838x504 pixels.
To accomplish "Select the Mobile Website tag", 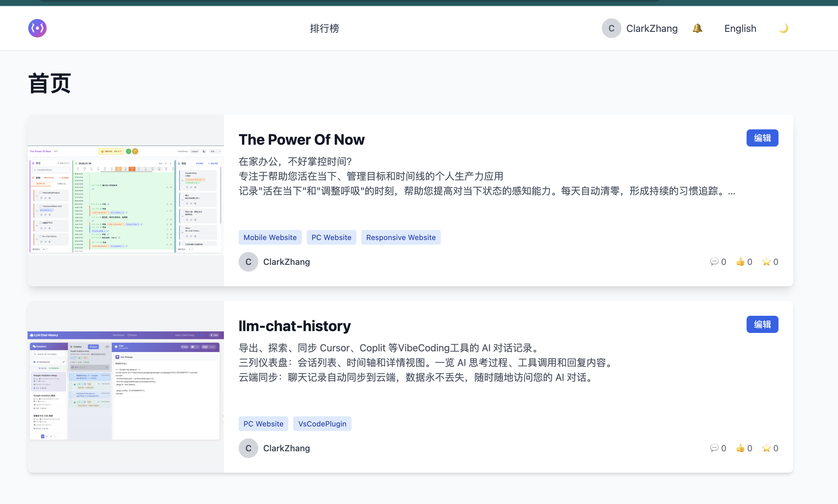I will click(x=270, y=237).
